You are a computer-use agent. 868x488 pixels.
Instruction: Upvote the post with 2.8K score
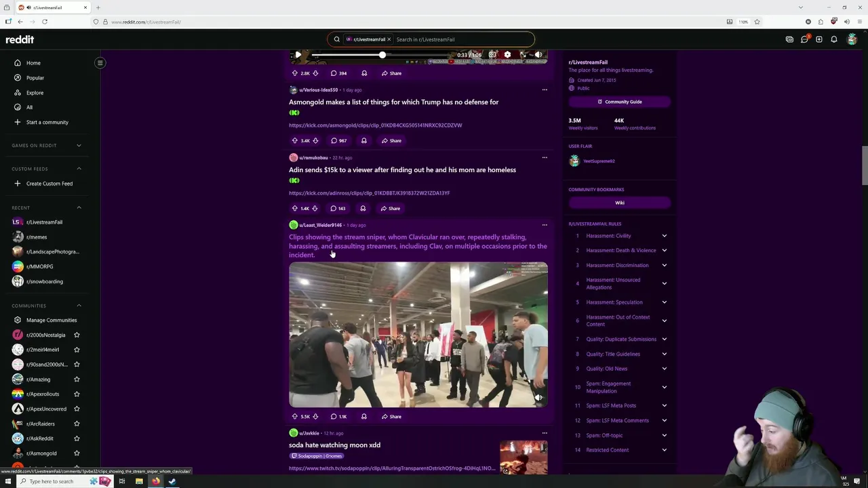pyautogui.click(x=295, y=73)
